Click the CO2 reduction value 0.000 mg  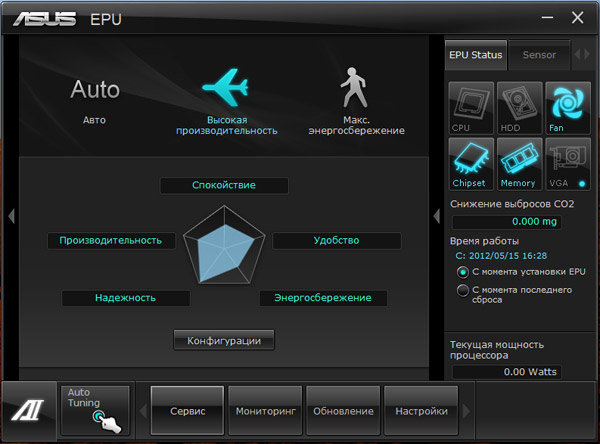coord(507,222)
